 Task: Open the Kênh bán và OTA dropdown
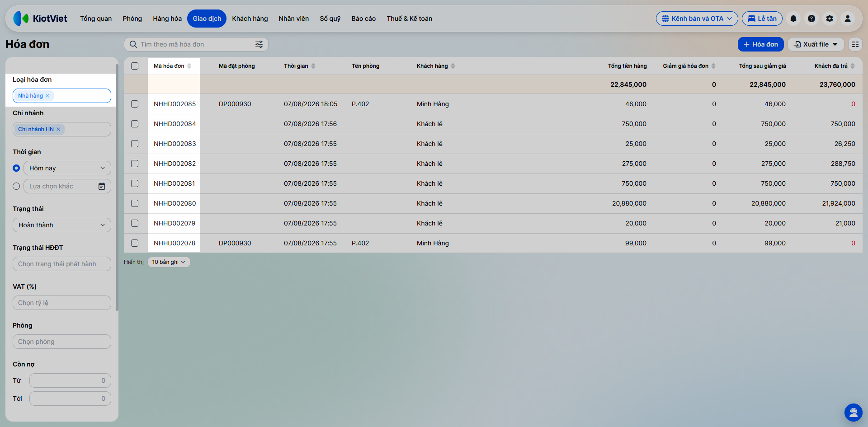(x=697, y=19)
